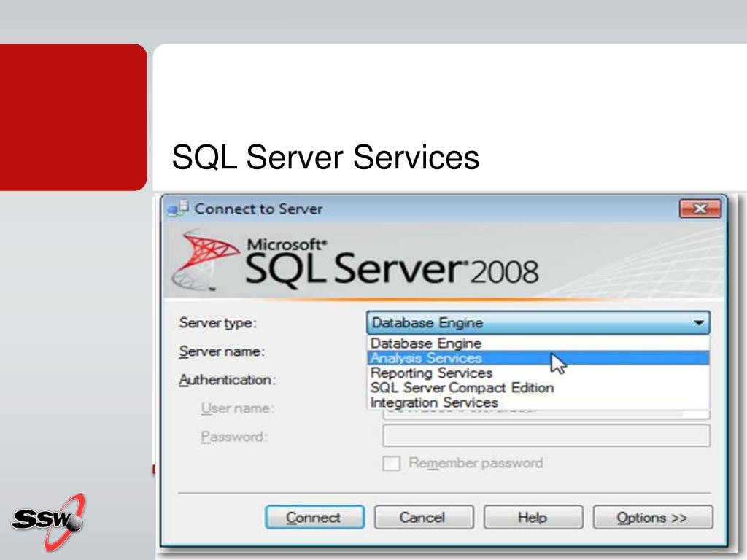Focus the Password input field

click(x=546, y=436)
